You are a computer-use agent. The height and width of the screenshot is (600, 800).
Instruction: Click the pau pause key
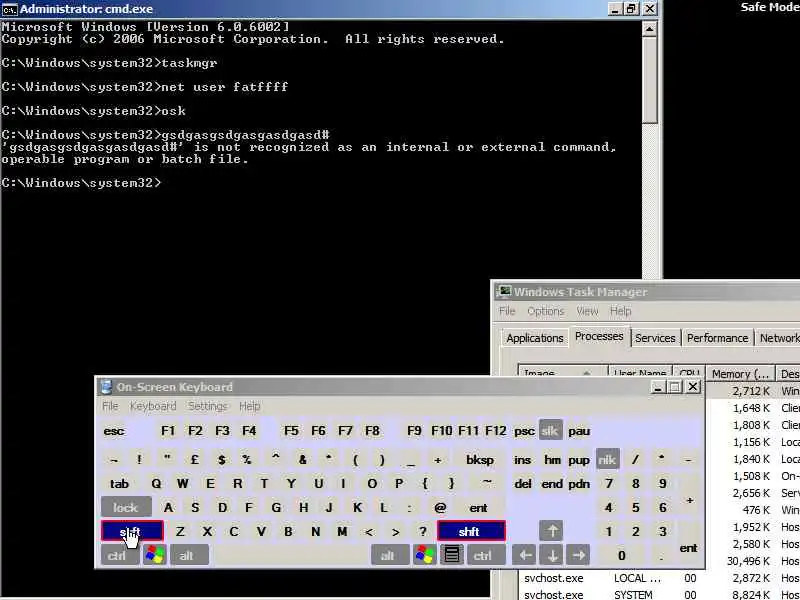click(x=579, y=431)
